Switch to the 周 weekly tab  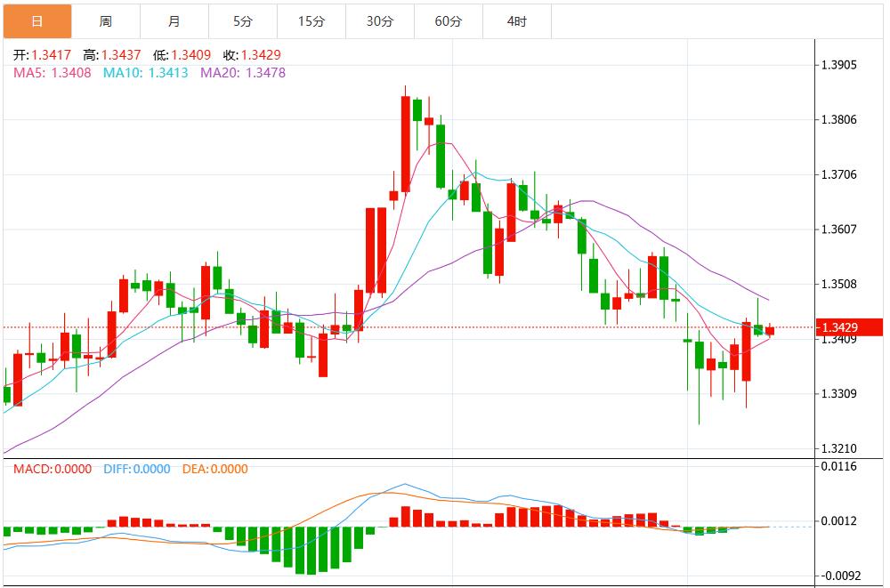106,20
